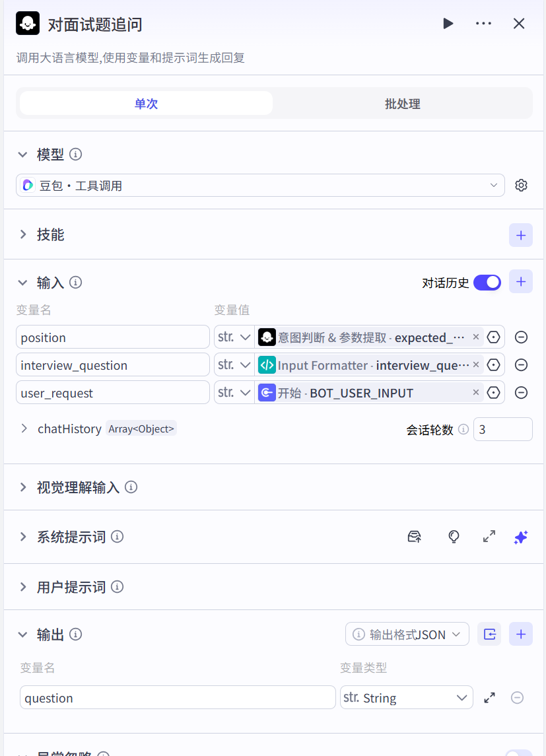Toggle the switch in the bottom section
The height and width of the screenshot is (756, 546).
click(x=518, y=753)
